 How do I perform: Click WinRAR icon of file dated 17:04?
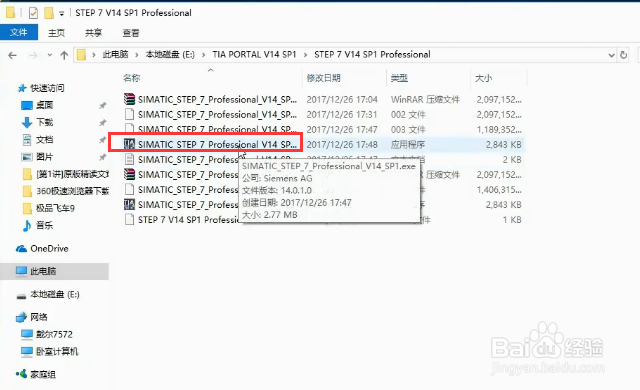(x=129, y=99)
